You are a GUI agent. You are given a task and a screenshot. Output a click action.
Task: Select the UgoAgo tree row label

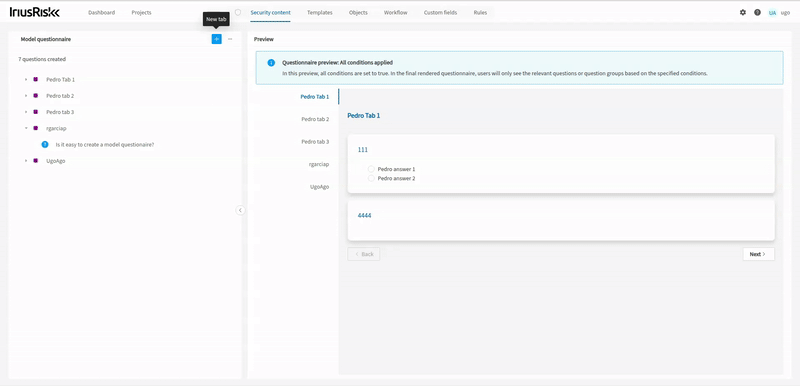tap(56, 161)
